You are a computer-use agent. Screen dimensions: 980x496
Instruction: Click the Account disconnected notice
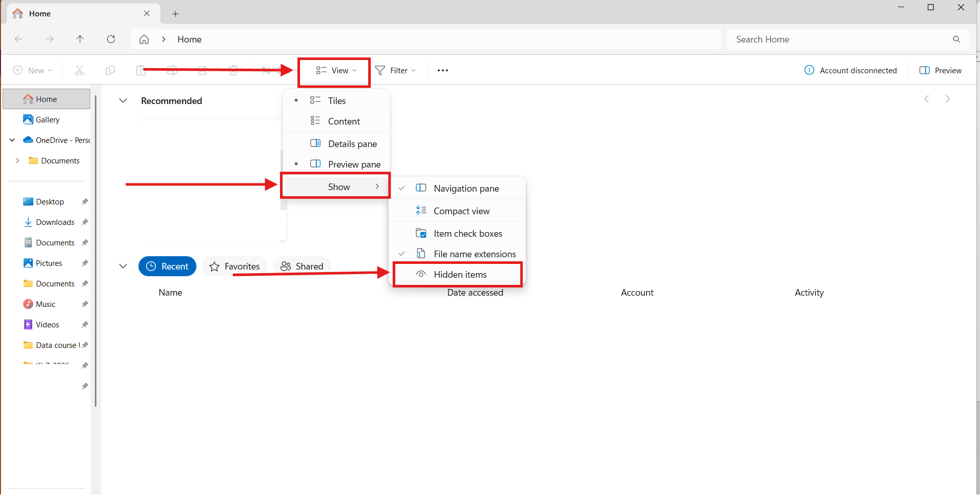click(851, 71)
